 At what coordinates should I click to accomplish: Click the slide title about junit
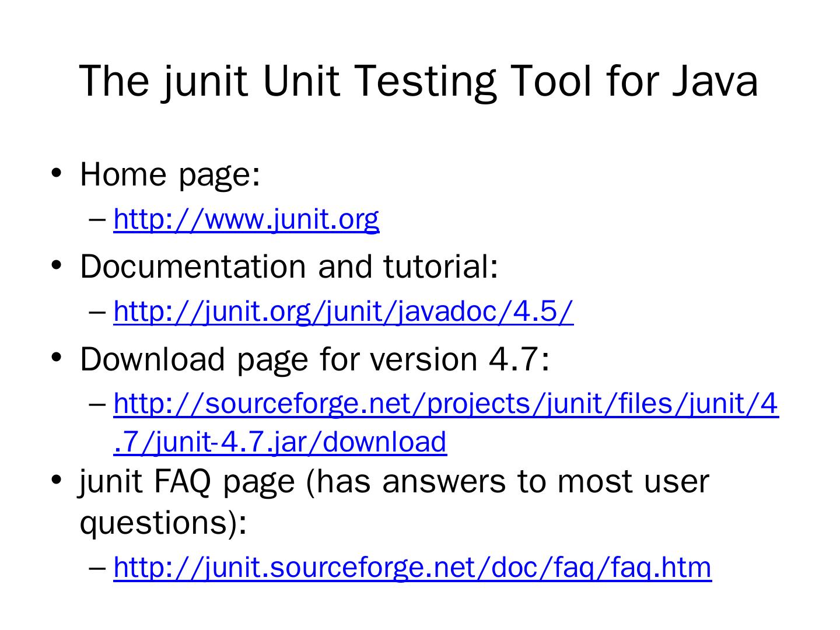point(419,80)
